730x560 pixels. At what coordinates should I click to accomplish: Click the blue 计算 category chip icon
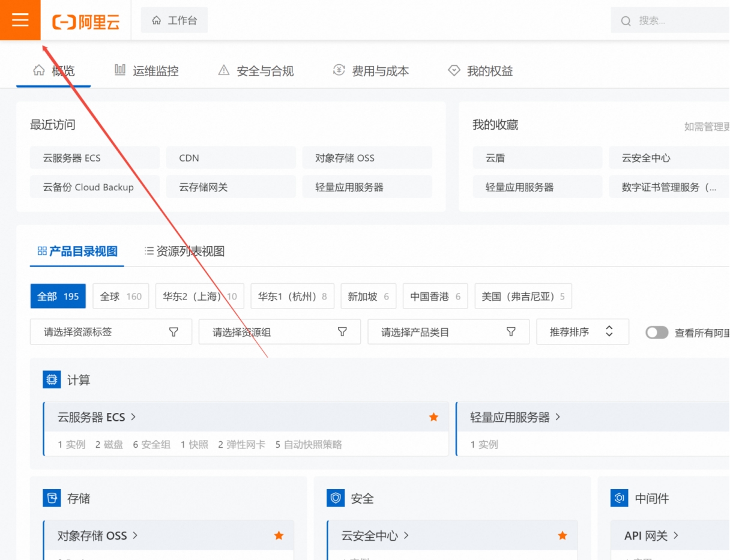(x=52, y=379)
